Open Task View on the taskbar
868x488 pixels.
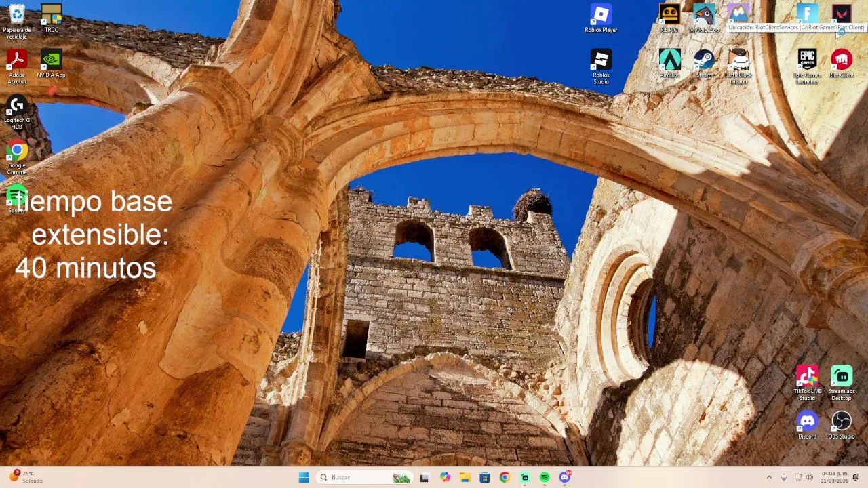pyautogui.click(x=425, y=477)
